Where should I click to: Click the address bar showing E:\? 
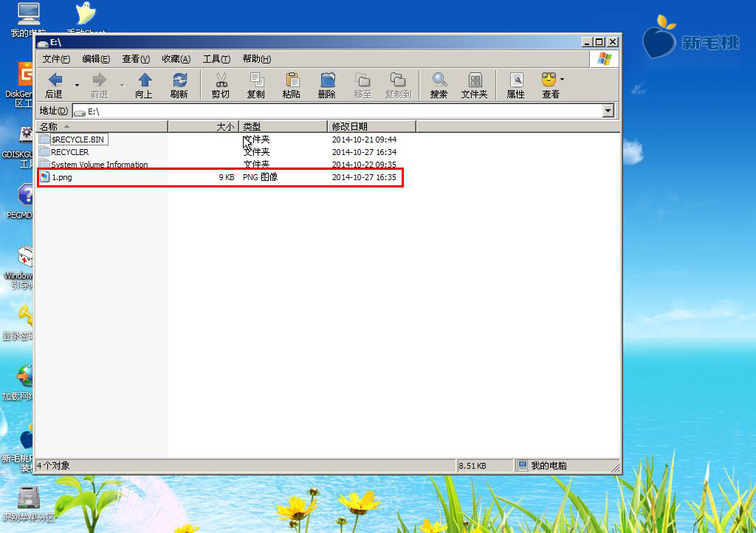[x=337, y=111]
